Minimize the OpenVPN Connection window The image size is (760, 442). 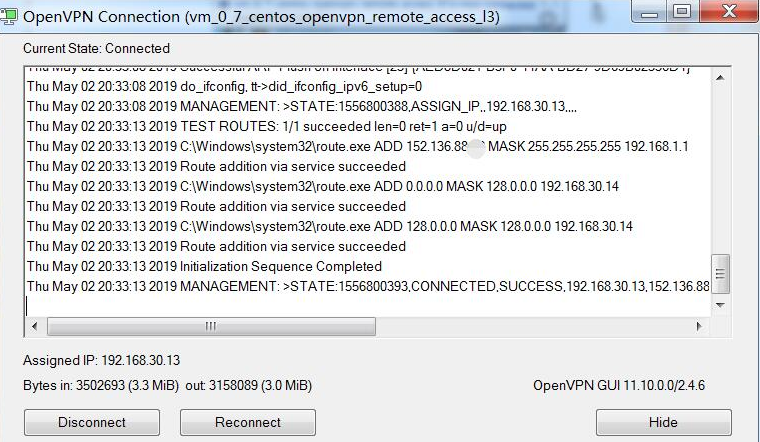click(654, 14)
